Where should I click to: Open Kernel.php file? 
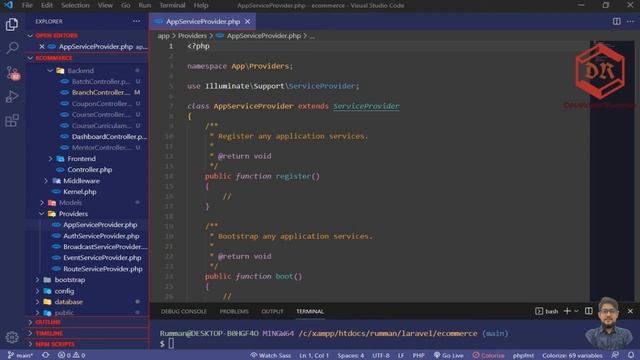[x=80, y=191]
